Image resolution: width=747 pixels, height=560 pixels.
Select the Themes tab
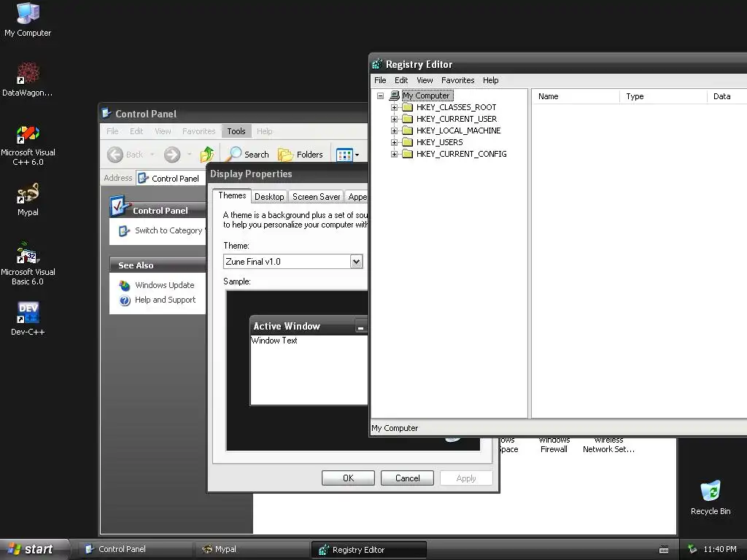click(x=232, y=195)
